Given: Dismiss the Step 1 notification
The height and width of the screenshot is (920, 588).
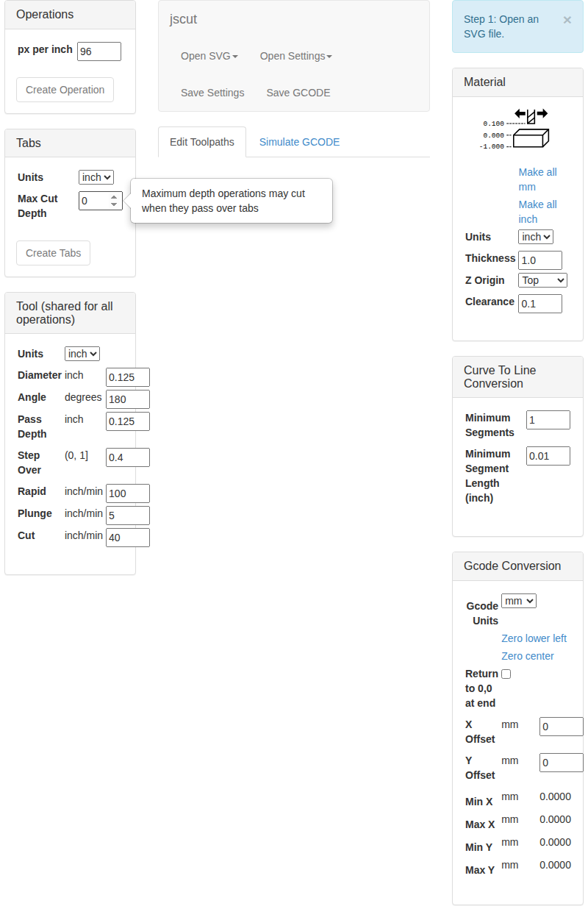Looking at the screenshot, I should [567, 19].
